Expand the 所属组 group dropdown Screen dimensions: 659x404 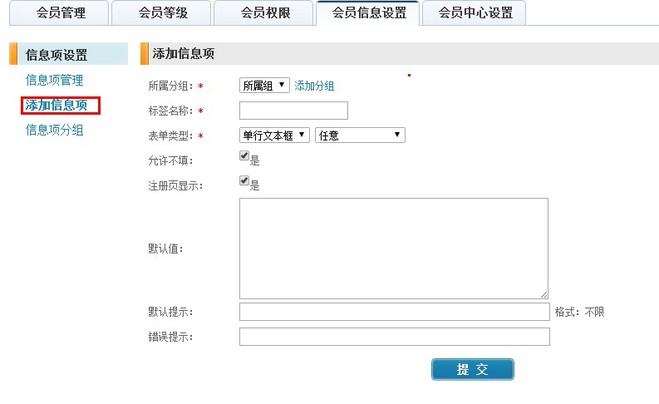(264, 86)
